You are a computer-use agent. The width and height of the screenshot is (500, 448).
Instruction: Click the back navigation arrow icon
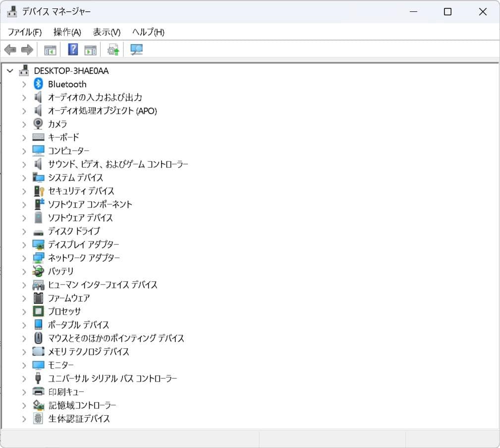point(10,49)
